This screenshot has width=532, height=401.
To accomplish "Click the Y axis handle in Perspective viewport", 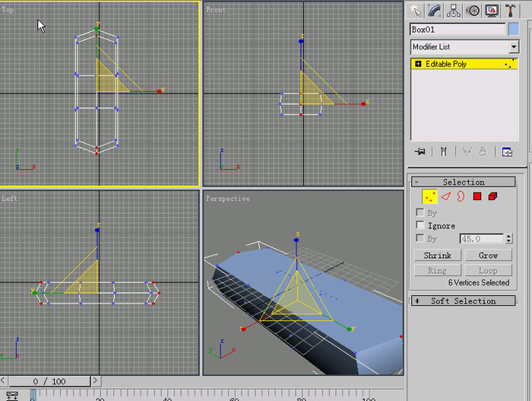I will point(349,329).
